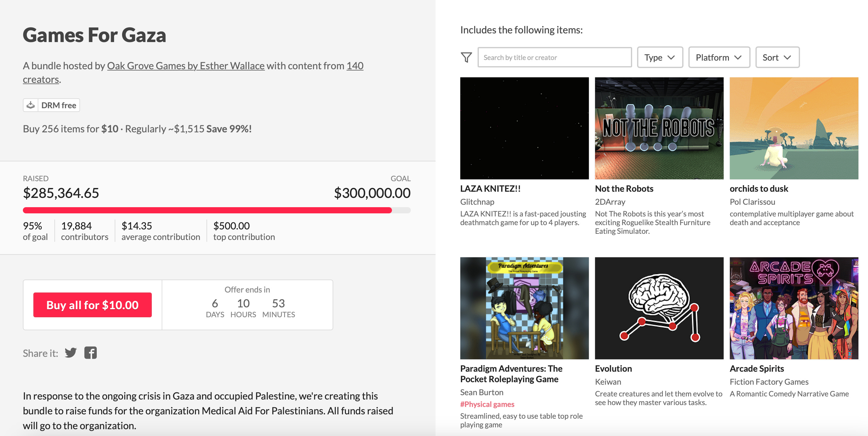The height and width of the screenshot is (436, 868).
Task: Share bundle on Twitter icon
Action: (71, 353)
